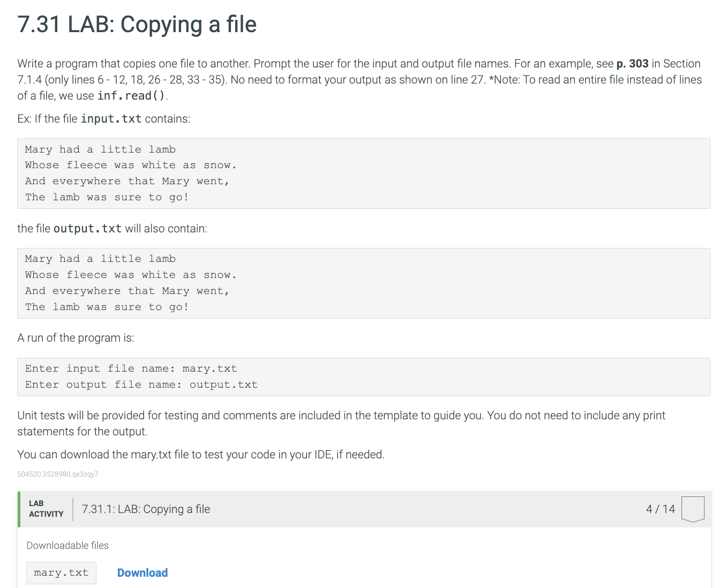Click the Download link for mary.txt

point(143,572)
